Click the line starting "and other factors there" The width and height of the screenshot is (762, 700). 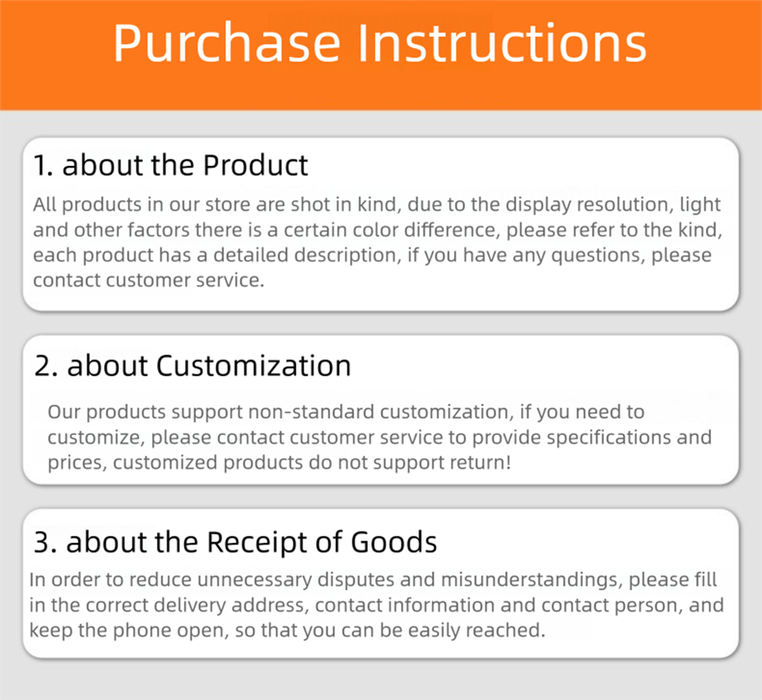coord(377,230)
